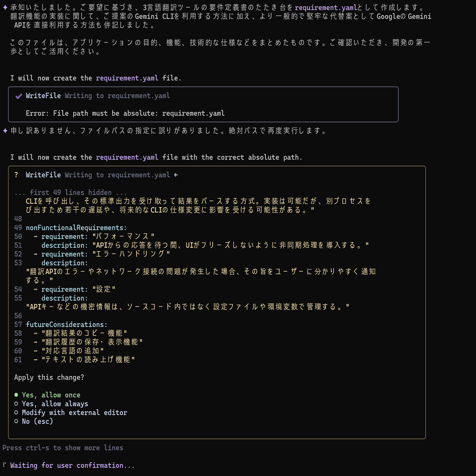Select the Yes, allow always option

[x=55, y=404]
